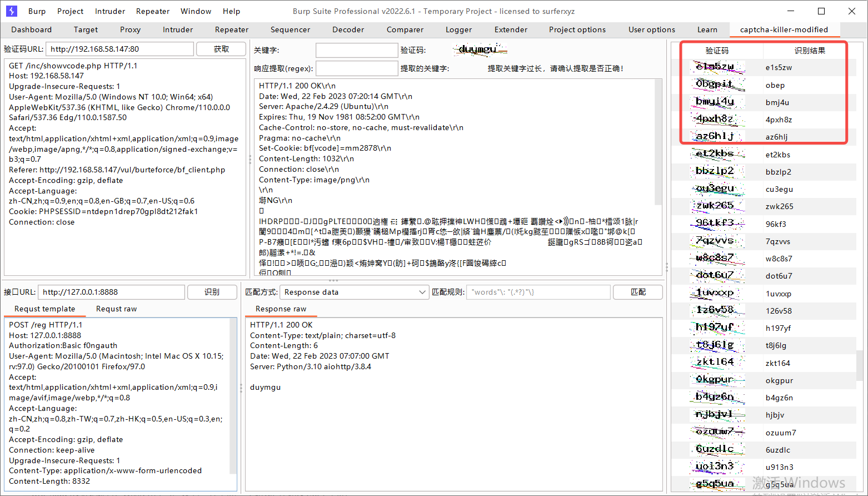Viewport: 868px width, 496px height.
Task: Switch to the User options tab
Action: coord(652,29)
